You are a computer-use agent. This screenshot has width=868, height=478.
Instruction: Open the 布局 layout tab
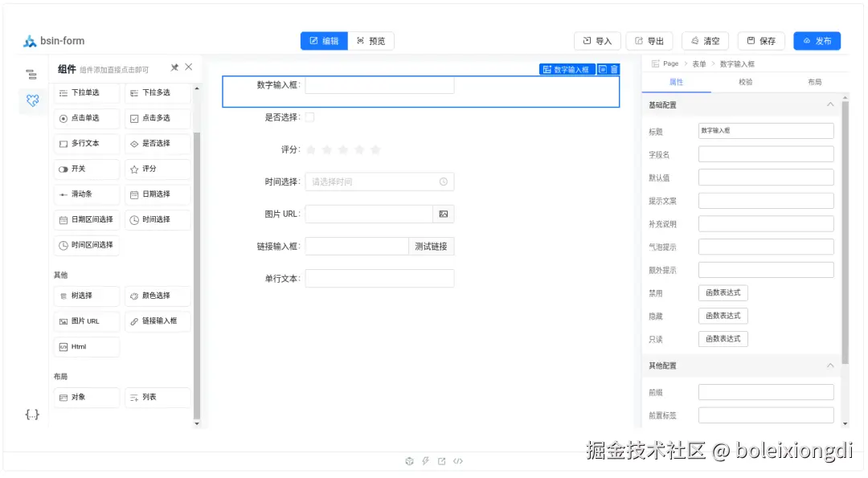pos(815,82)
